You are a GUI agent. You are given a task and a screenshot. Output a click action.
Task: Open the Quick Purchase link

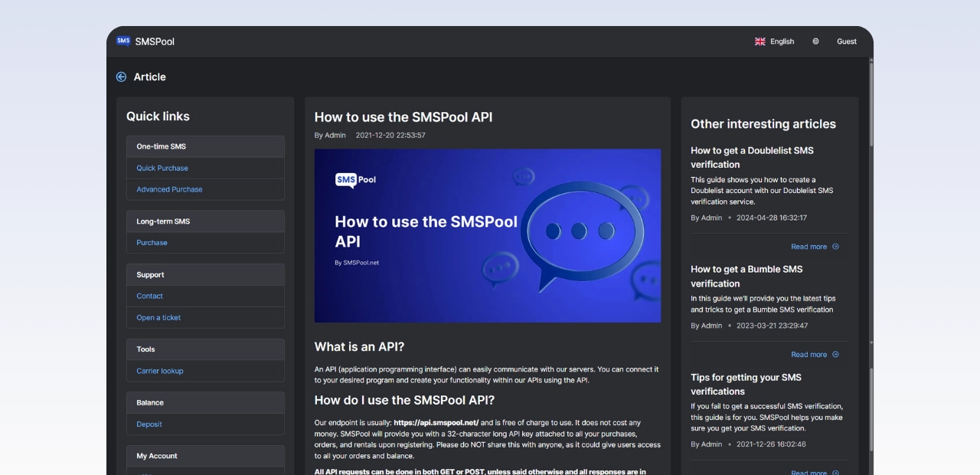(162, 168)
